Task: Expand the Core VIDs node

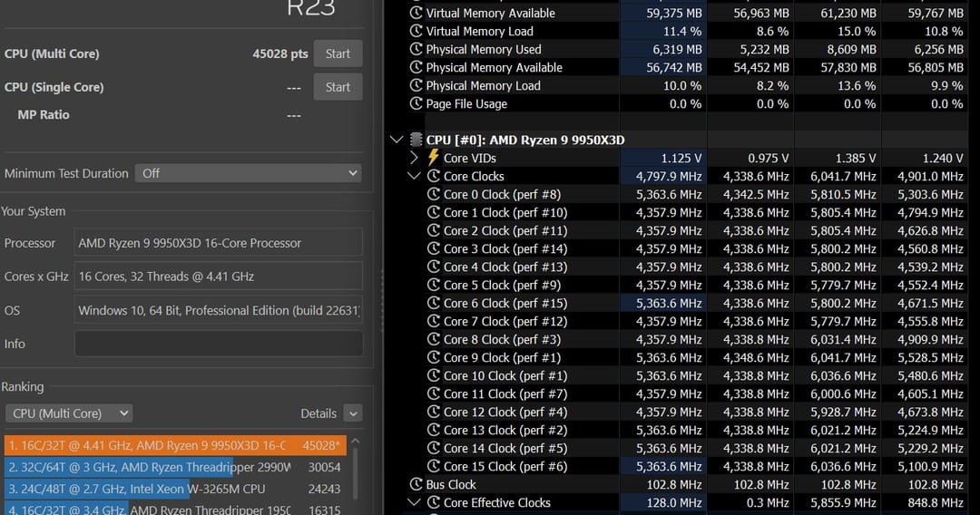Action: click(x=414, y=157)
